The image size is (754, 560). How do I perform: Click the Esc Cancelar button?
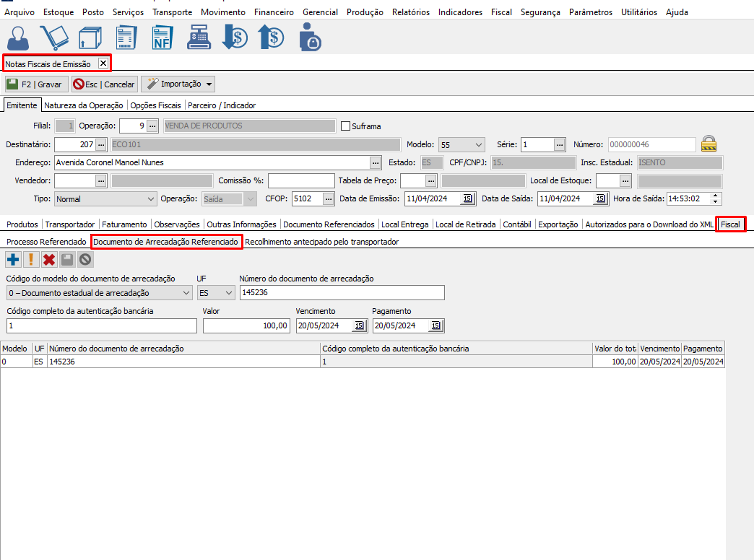(104, 84)
